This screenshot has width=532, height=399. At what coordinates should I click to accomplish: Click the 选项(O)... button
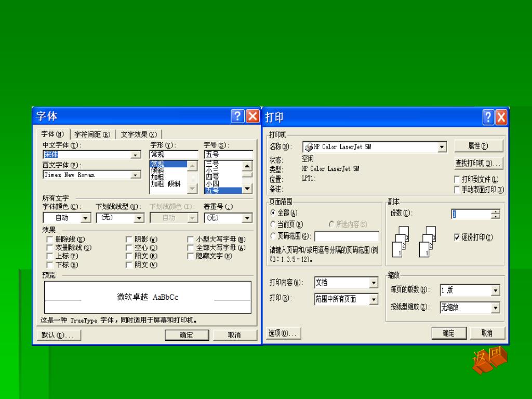point(283,333)
